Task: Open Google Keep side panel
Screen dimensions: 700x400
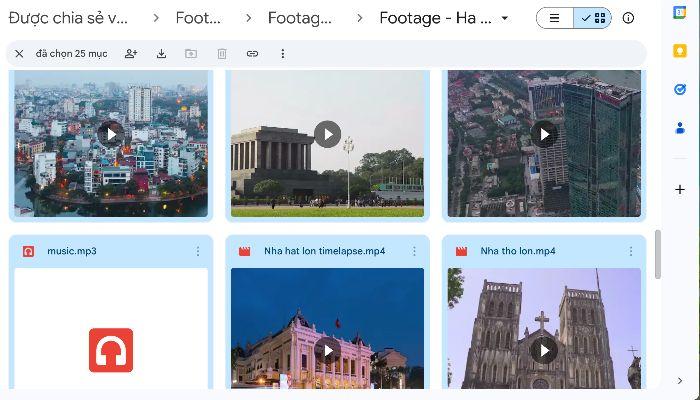Action: (679, 51)
